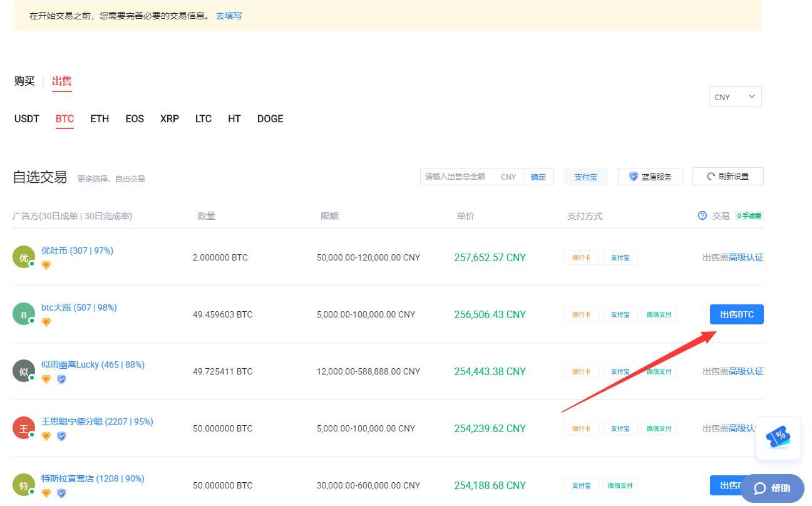Toggle the 支付宝 payment filter
Viewport: 812px width, 506px height.
(585, 176)
